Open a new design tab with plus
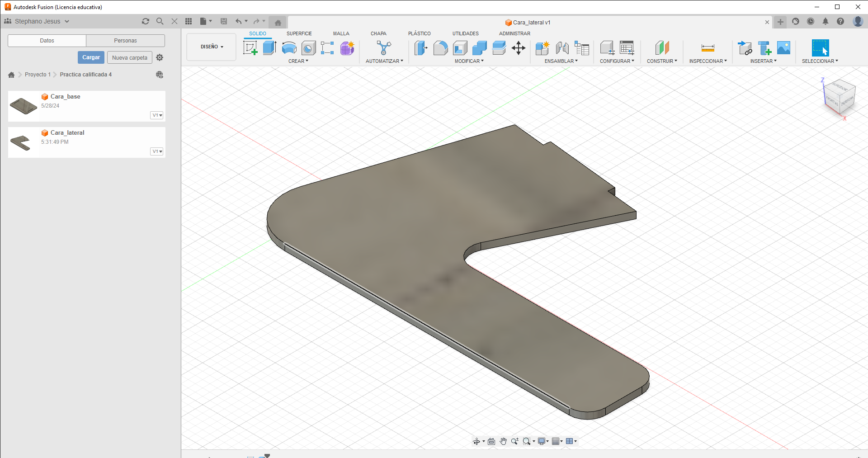 pos(781,22)
